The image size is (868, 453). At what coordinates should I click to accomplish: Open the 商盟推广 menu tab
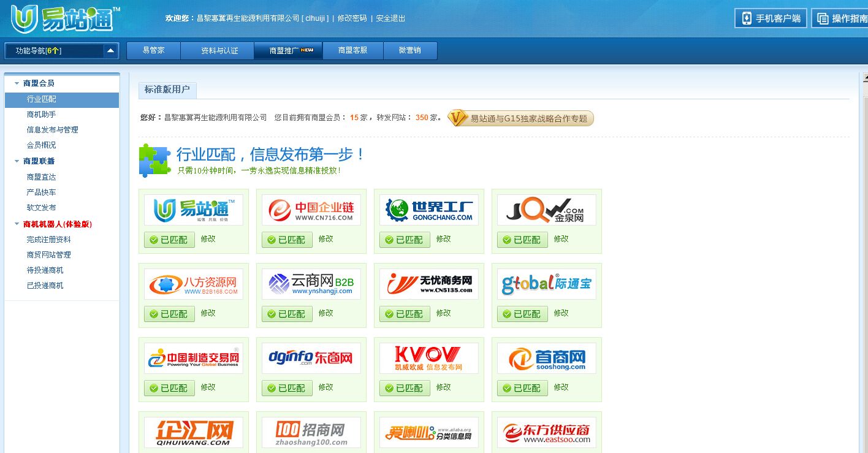pyautogui.click(x=288, y=50)
